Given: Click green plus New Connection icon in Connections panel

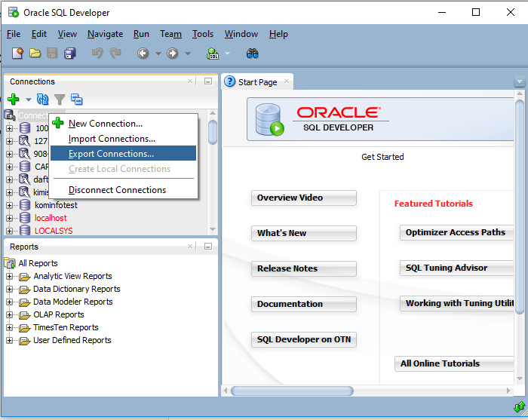Looking at the screenshot, I should pyautogui.click(x=14, y=100).
